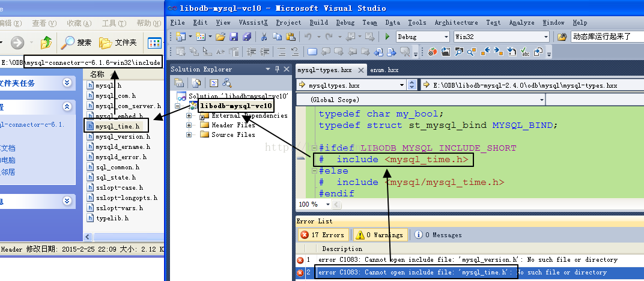Switch to the enum.hxx tab
Image resolution: width=644 pixels, height=281 pixels.
[384, 70]
